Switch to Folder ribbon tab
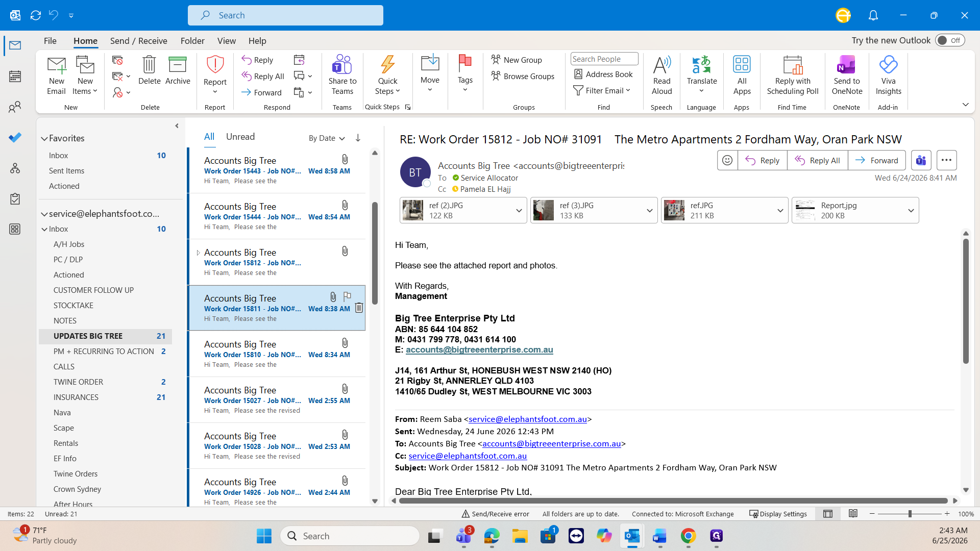The height and width of the screenshot is (551, 980). pos(192,41)
